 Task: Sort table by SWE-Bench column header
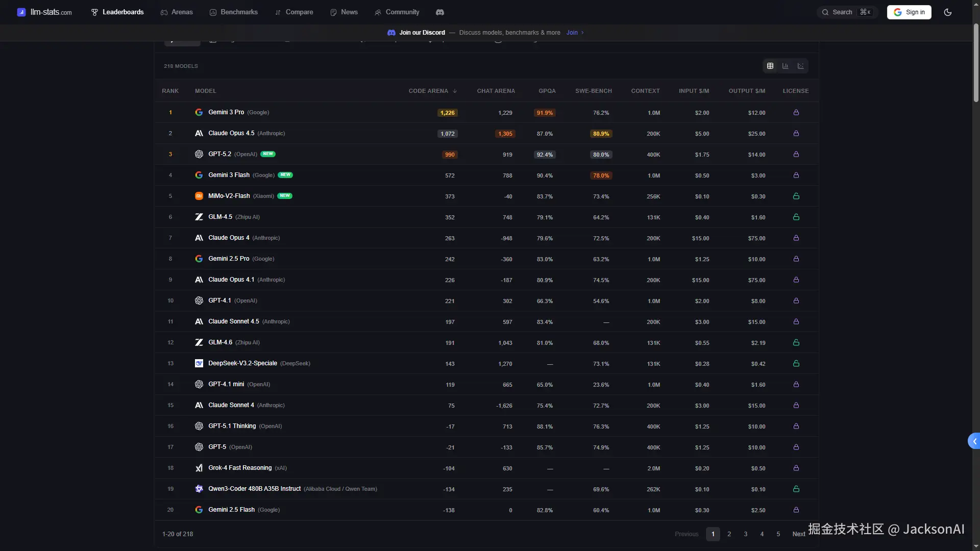(x=593, y=91)
